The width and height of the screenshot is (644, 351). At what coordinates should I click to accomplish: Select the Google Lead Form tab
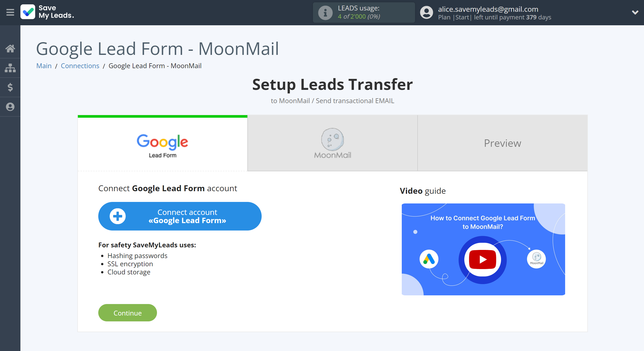tap(162, 143)
